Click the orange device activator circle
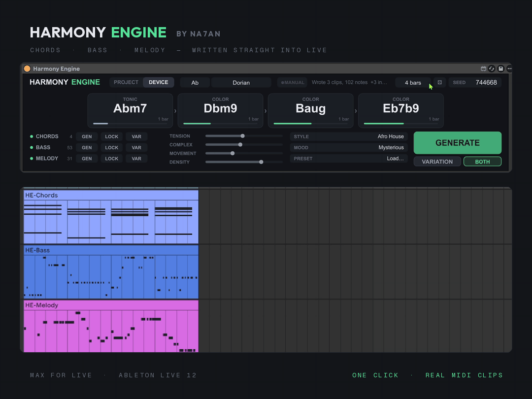The image size is (532, 399). point(27,68)
